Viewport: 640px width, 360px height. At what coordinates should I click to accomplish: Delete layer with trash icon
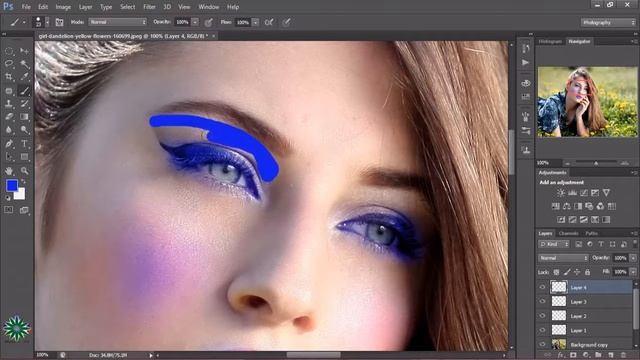623,356
